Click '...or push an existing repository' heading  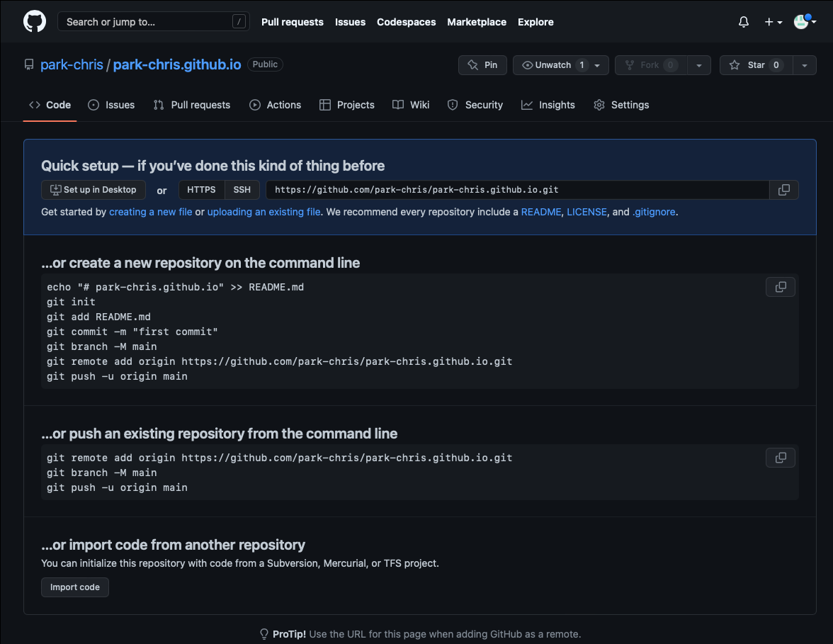click(220, 434)
